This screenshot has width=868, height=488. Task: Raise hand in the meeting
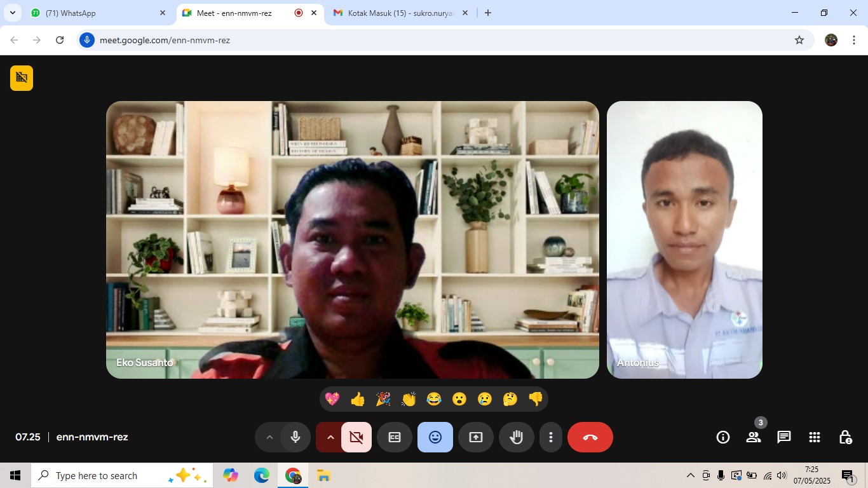click(516, 437)
